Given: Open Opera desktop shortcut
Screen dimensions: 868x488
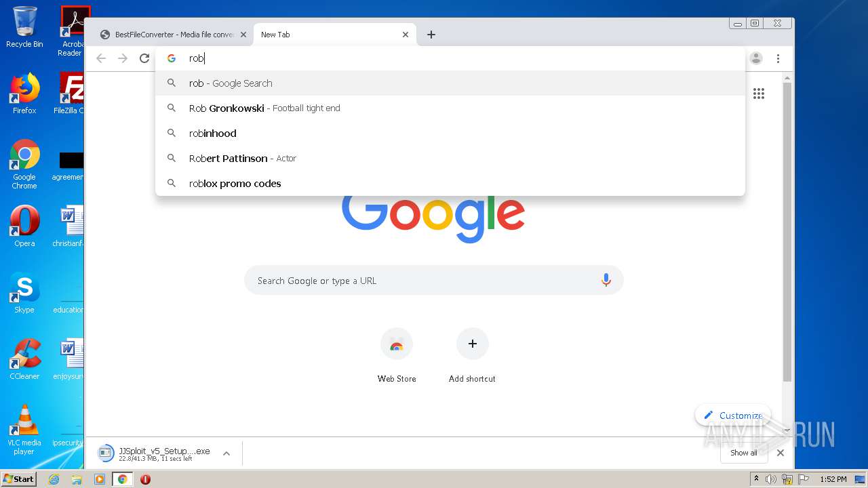Looking at the screenshot, I should pos(24,226).
